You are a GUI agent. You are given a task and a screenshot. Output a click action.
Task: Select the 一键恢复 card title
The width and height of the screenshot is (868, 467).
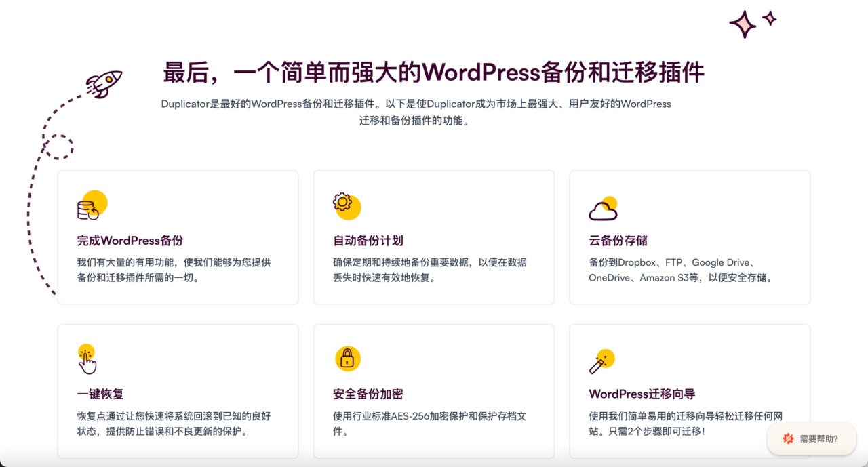(x=100, y=394)
